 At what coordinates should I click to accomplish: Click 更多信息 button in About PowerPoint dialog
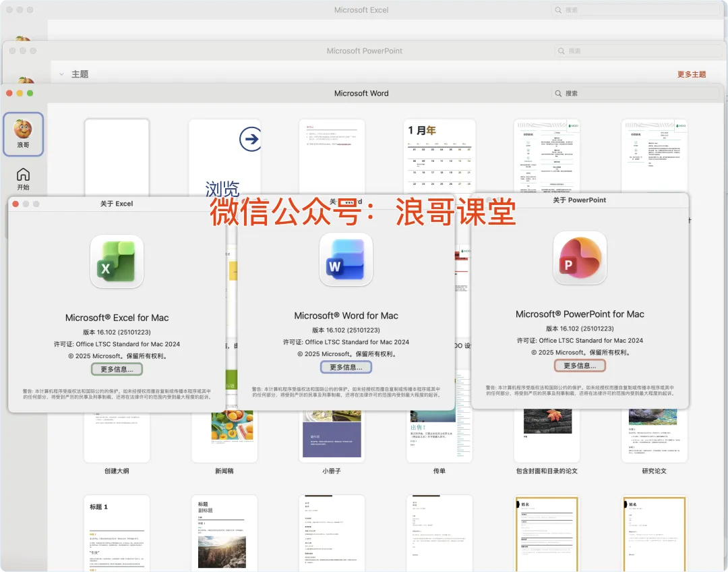pos(580,366)
